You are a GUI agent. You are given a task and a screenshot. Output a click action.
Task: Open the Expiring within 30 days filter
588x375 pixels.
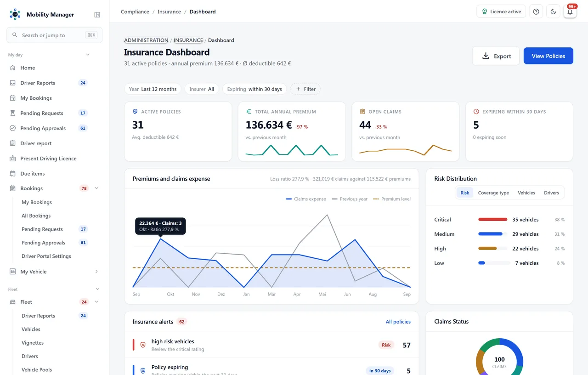(254, 89)
